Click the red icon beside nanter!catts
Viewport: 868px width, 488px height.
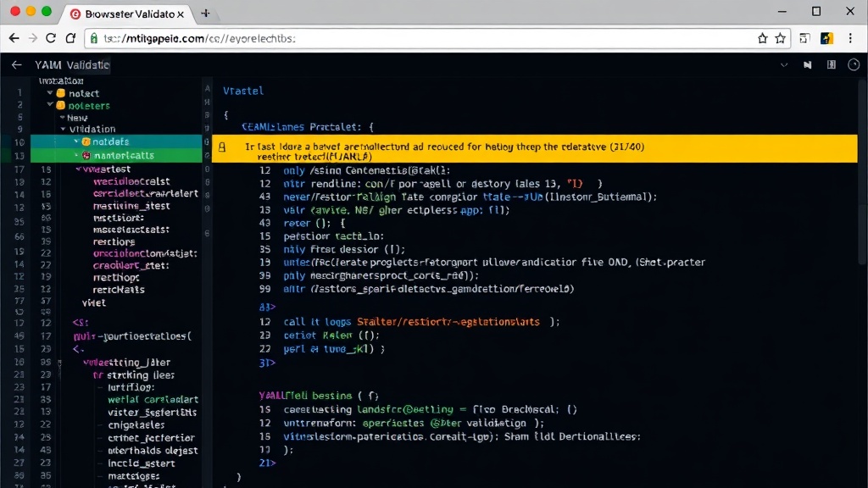86,156
